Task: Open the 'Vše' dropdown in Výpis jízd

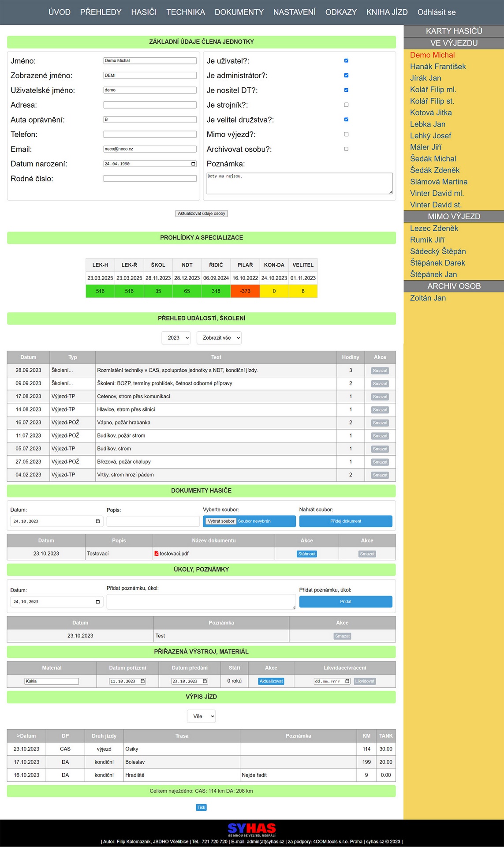Action: [202, 716]
